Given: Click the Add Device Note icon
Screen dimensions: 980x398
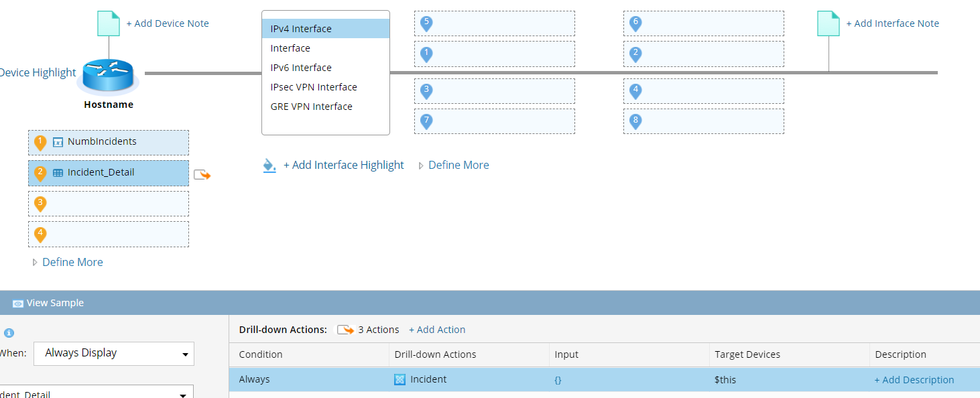Looking at the screenshot, I should point(108,23).
